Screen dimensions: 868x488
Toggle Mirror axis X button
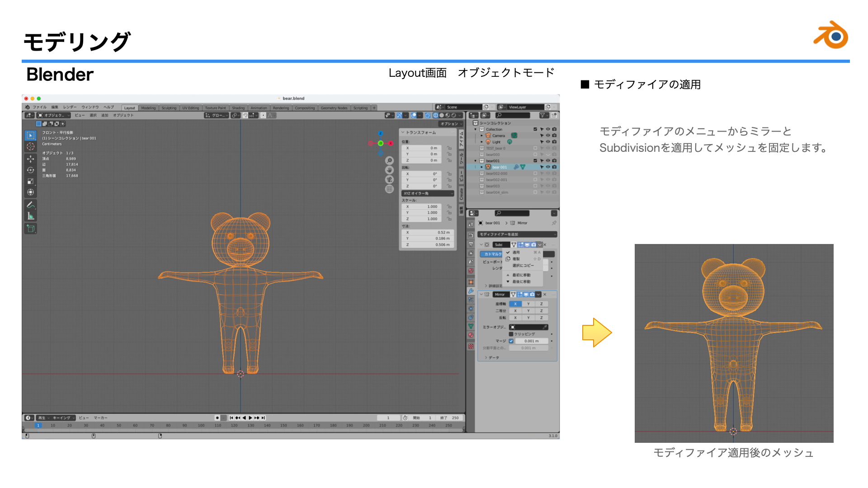coord(515,304)
